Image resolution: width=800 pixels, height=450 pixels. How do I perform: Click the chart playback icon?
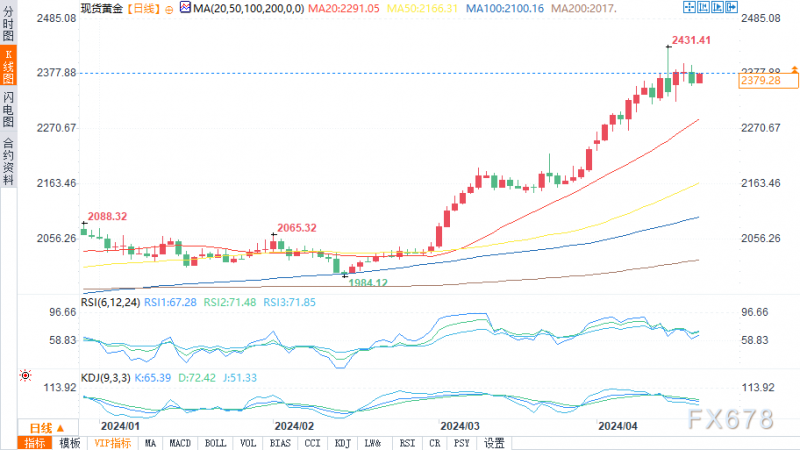click(x=717, y=7)
